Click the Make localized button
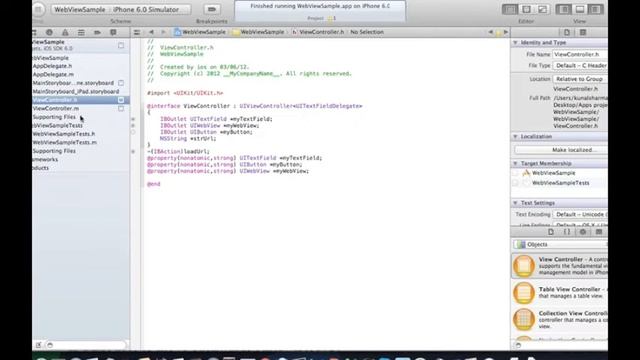The height and width of the screenshot is (360, 640). pyautogui.click(x=561, y=150)
